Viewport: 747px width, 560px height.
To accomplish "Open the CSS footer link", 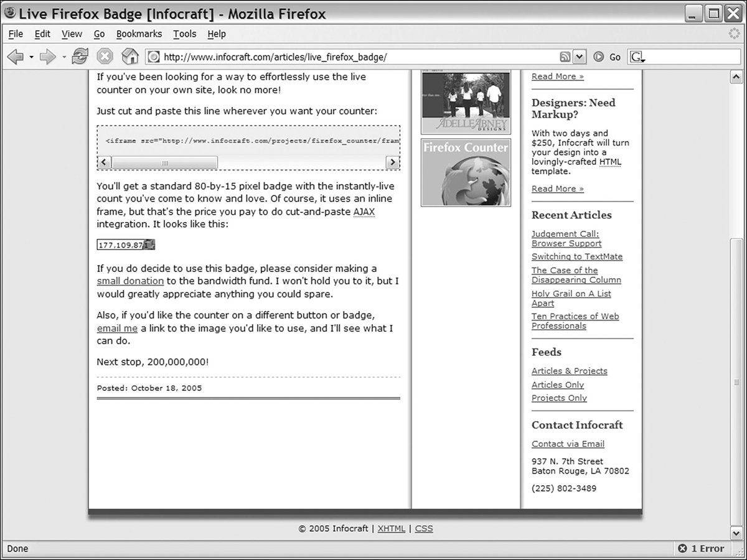I will point(424,528).
